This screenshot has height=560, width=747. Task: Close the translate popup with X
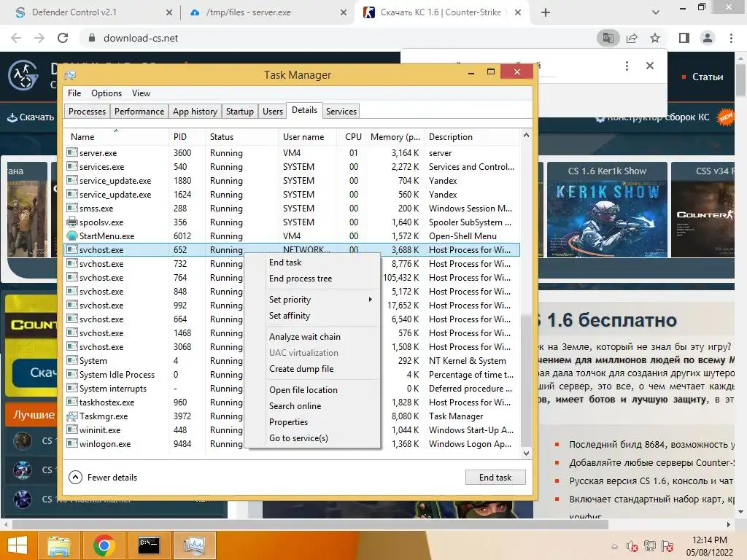click(x=650, y=66)
